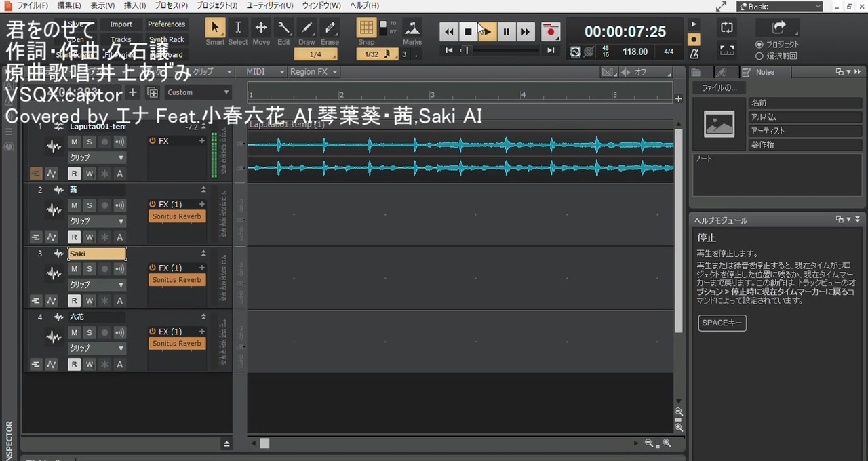This screenshot has height=461, width=868.
Task: Click Sonitus Reverb on track 4
Action: click(176, 343)
